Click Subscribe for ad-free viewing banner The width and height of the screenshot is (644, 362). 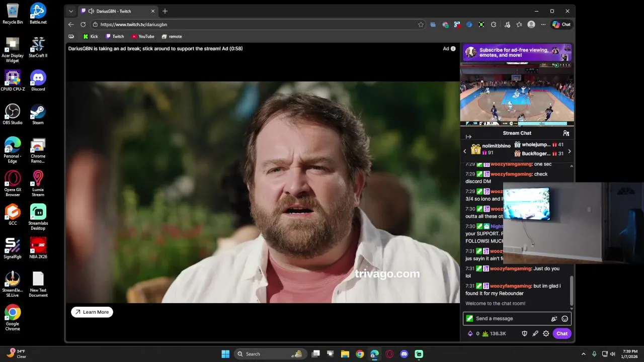pos(517,52)
